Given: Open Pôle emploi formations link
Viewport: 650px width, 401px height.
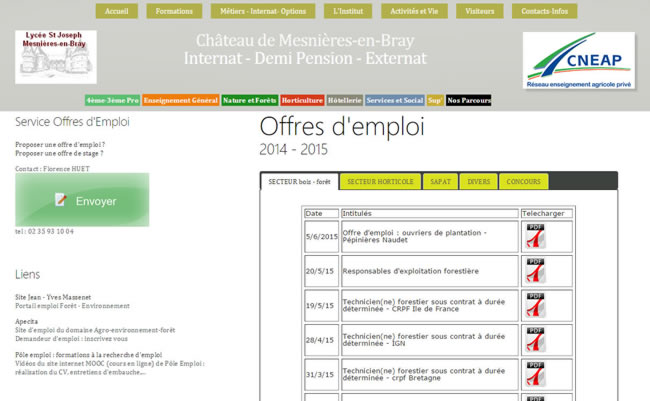Looking at the screenshot, I should click(x=89, y=355).
